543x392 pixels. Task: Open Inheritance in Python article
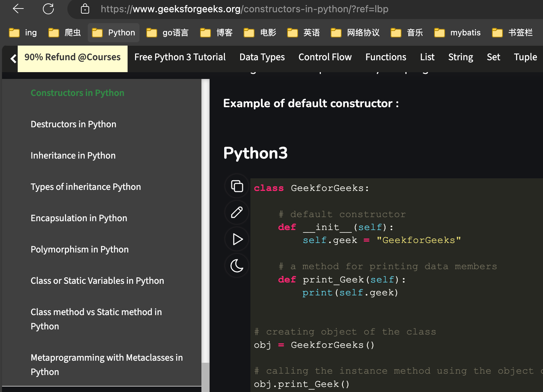tap(73, 156)
